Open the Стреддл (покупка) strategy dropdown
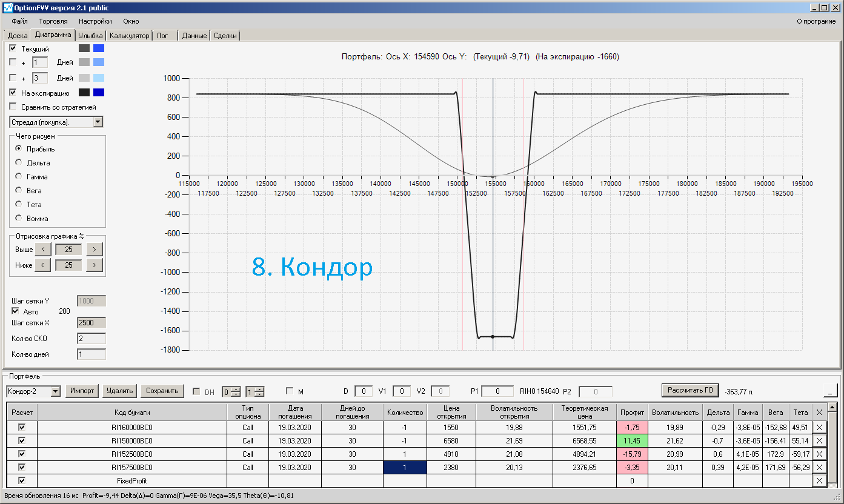 point(99,122)
